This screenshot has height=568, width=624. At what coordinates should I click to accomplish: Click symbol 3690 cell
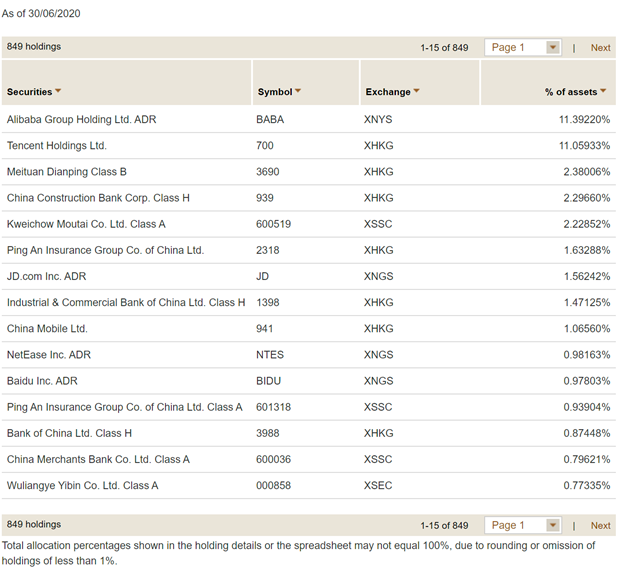[x=267, y=172]
